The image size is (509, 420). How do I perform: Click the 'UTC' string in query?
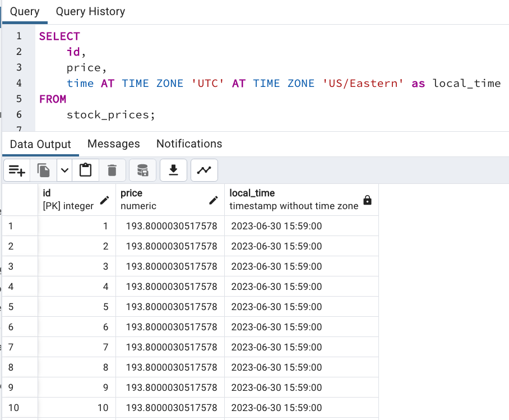[x=207, y=84]
